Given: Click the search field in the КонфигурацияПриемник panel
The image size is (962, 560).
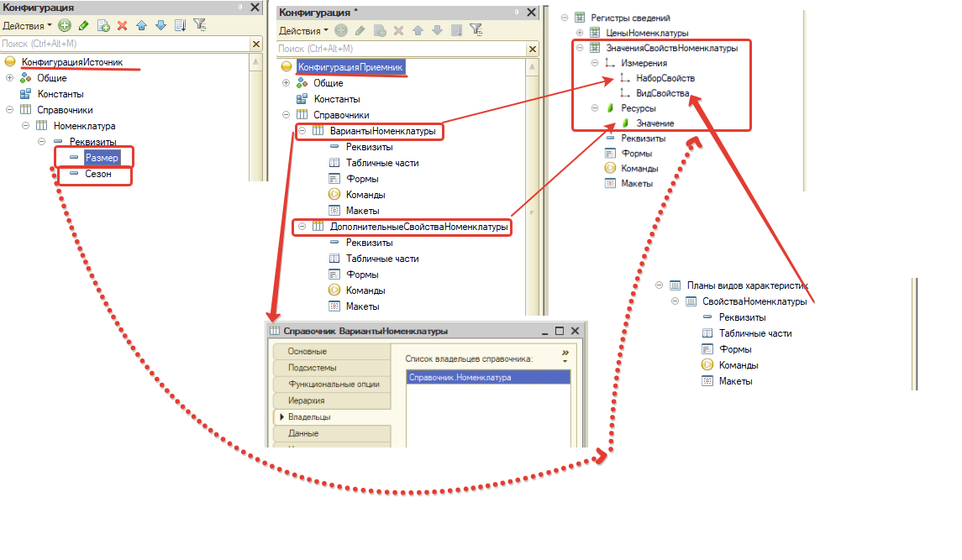Looking at the screenshot, I should click(402, 49).
